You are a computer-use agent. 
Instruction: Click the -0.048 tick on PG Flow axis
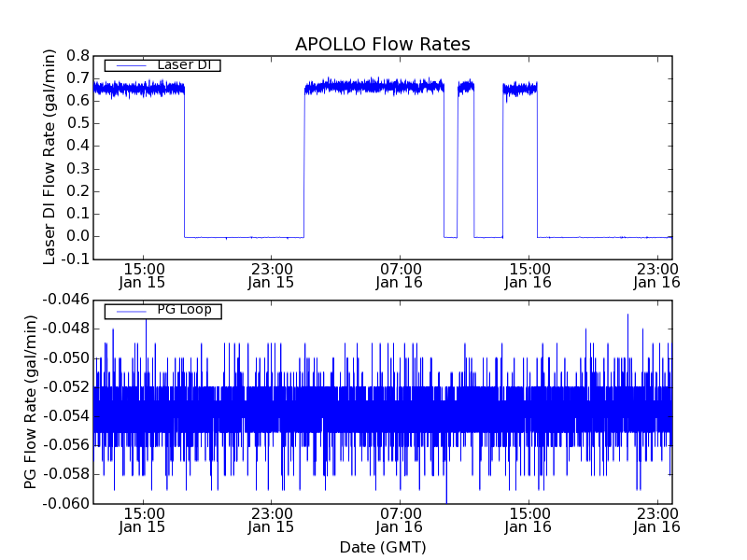(x=65, y=329)
